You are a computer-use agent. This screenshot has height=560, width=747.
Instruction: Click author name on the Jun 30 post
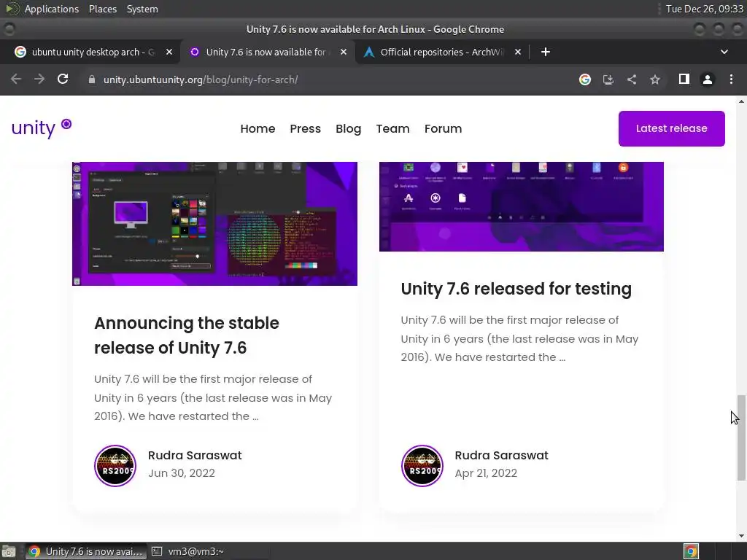pyautogui.click(x=195, y=455)
